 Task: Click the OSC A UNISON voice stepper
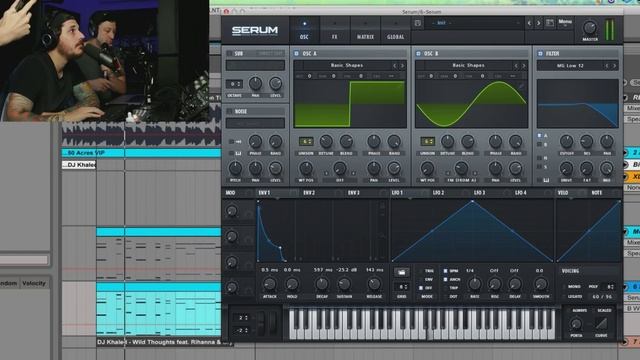click(306, 142)
